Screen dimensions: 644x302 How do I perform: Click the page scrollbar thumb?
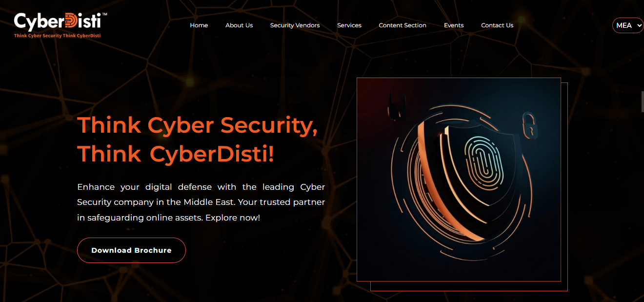click(642, 101)
